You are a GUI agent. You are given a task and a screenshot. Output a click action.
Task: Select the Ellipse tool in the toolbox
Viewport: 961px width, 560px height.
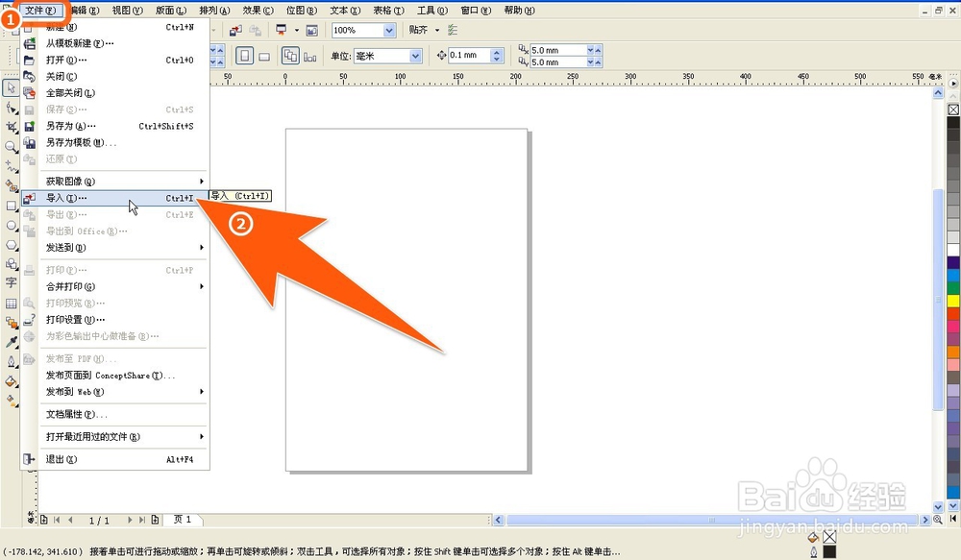[x=11, y=225]
